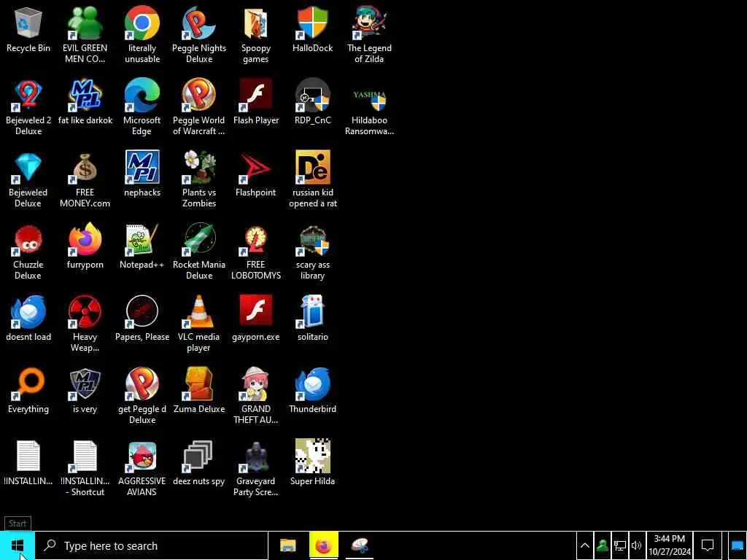
Task: Expand the hidden system tray icons
Action: [x=585, y=545]
